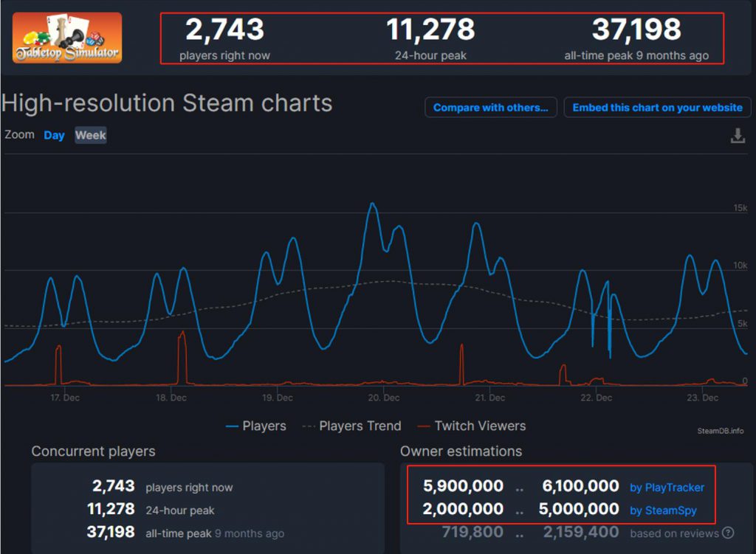Select the '22. Dec' date axis label
The height and width of the screenshot is (554, 756).
[x=597, y=398]
